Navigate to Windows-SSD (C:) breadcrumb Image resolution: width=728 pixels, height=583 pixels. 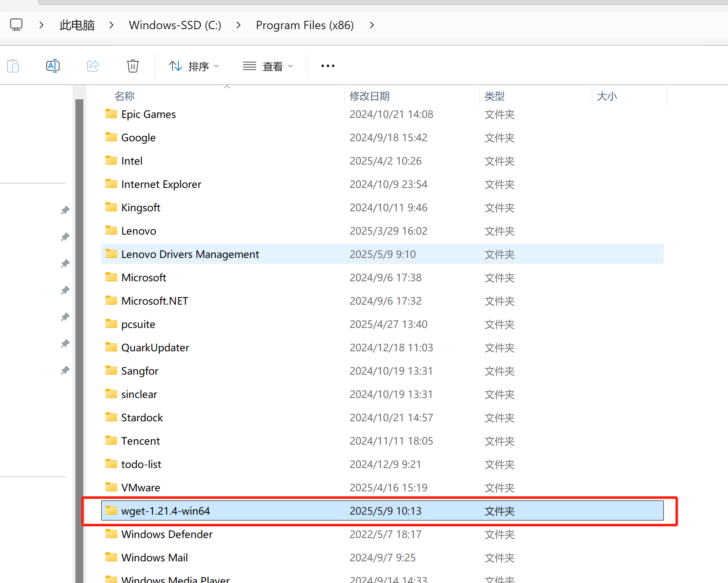pos(175,25)
